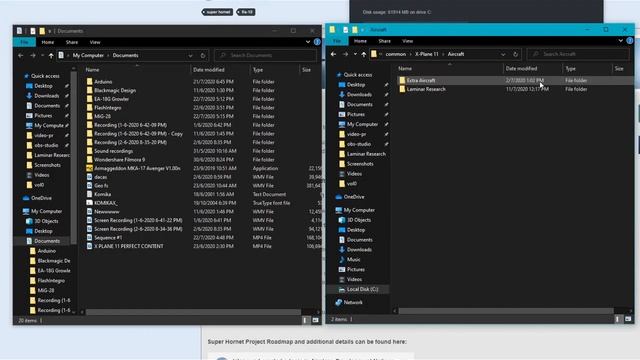Open Home tab in Documents window
This screenshot has width=640, height=360.
point(48,42)
